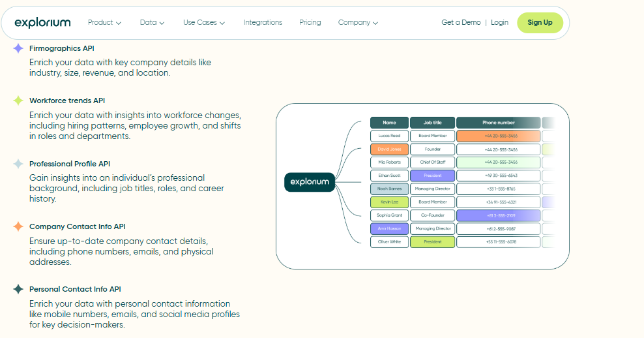Click the Sophia Grant name cell

click(389, 215)
